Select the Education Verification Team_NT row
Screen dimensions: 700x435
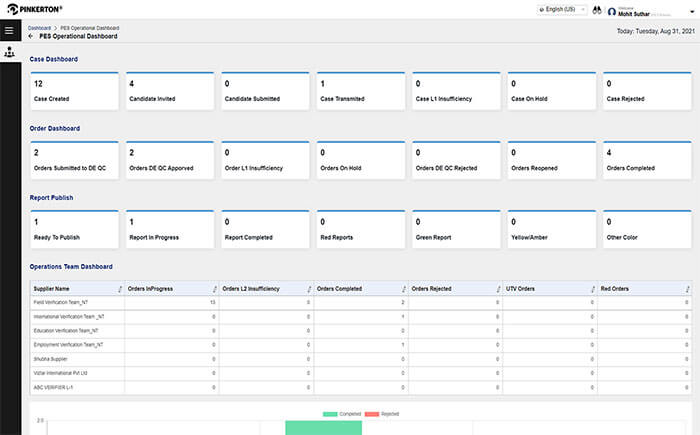361,331
